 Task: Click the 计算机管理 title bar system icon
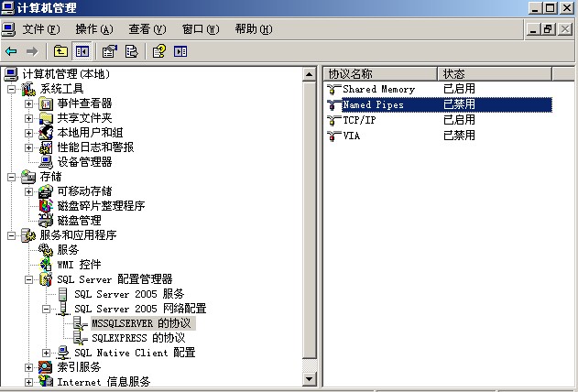[x=7, y=7]
